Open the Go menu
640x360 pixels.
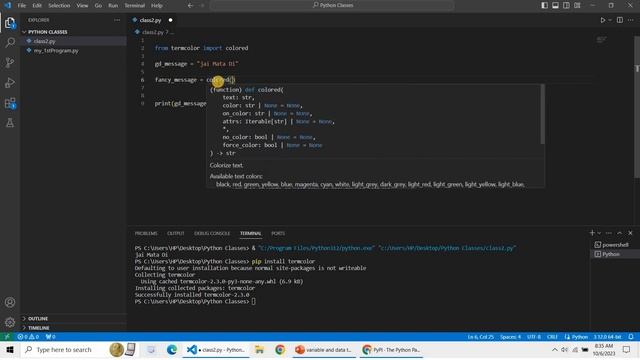point(98,6)
